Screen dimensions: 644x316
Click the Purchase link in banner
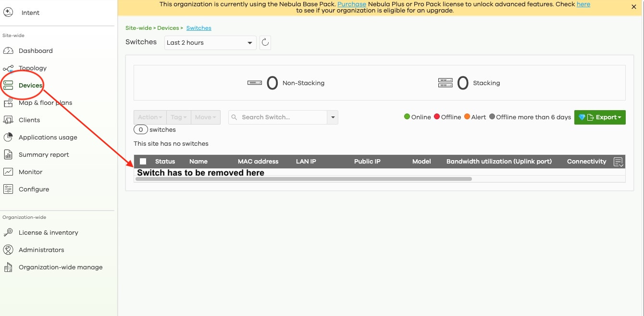point(352,4)
